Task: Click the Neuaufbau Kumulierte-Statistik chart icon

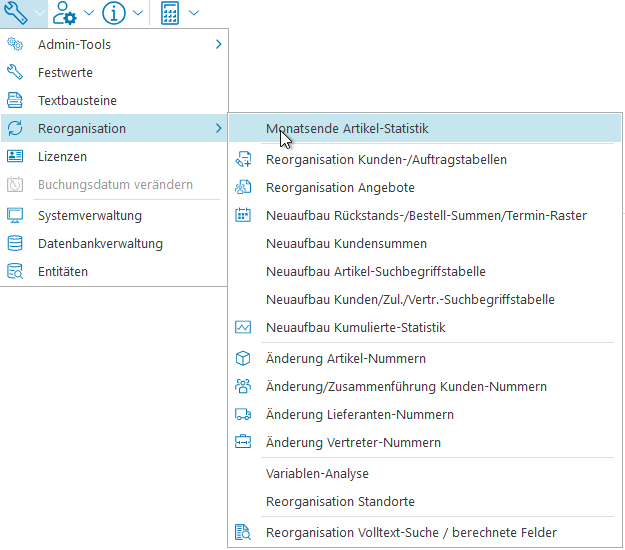Action: pyautogui.click(x=243, y=327)
